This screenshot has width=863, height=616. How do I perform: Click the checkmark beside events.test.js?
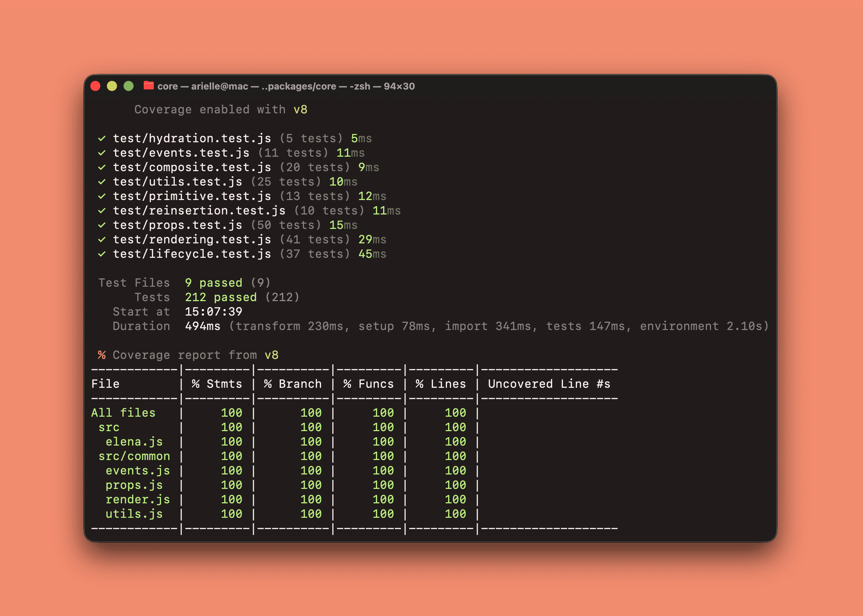click(102, 153)
